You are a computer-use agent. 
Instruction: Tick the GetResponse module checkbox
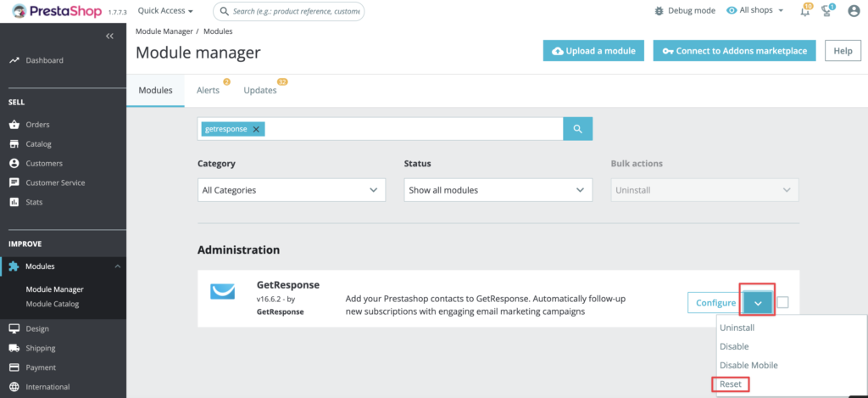point(782,302)
